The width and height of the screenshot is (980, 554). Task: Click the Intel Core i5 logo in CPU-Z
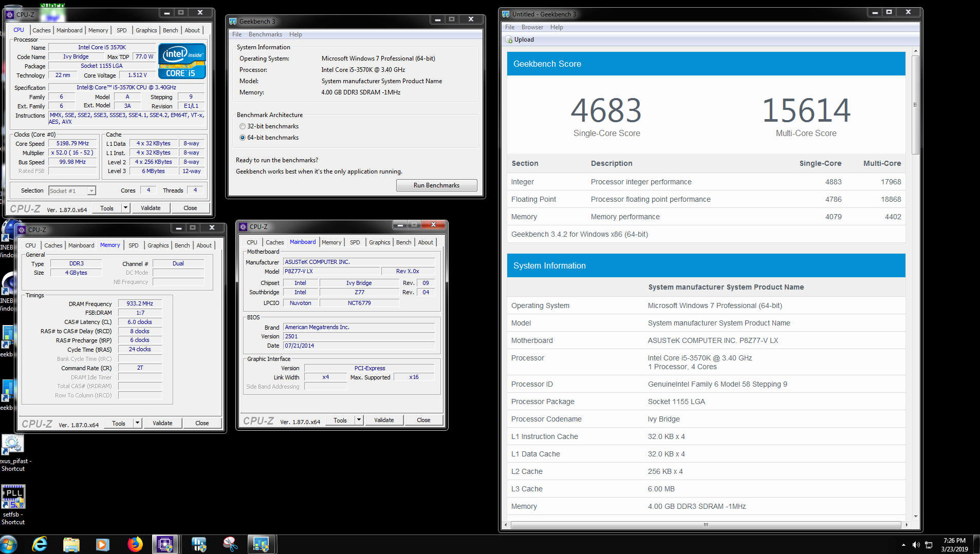point(182,61)
